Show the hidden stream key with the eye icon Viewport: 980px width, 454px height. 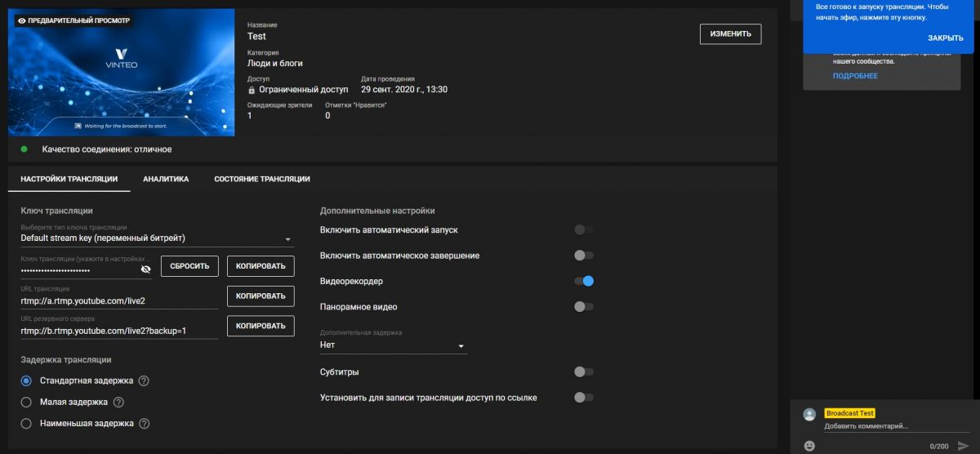(x=146, y=269)
